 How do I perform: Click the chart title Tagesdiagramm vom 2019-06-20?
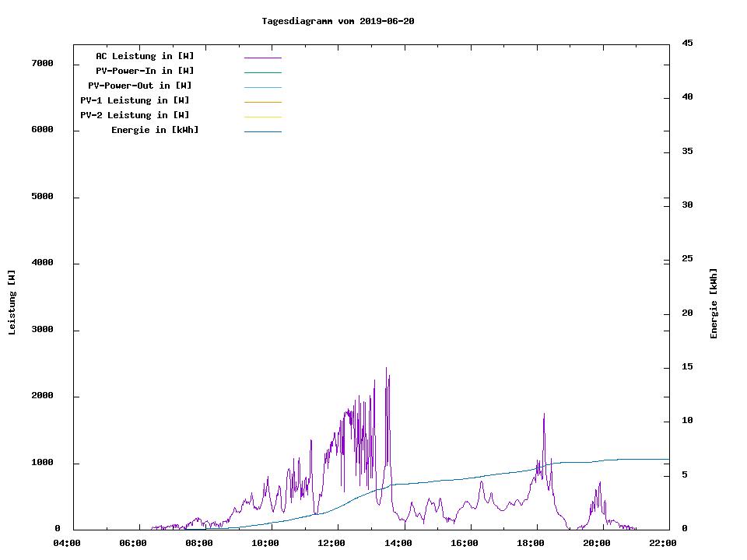click(x=338, y=21)
